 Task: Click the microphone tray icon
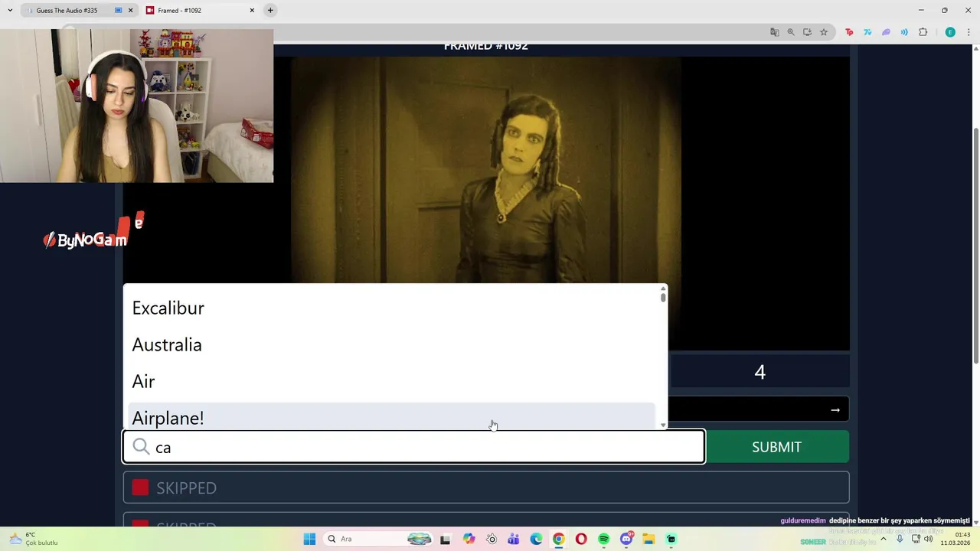click(x=900, y=539)
